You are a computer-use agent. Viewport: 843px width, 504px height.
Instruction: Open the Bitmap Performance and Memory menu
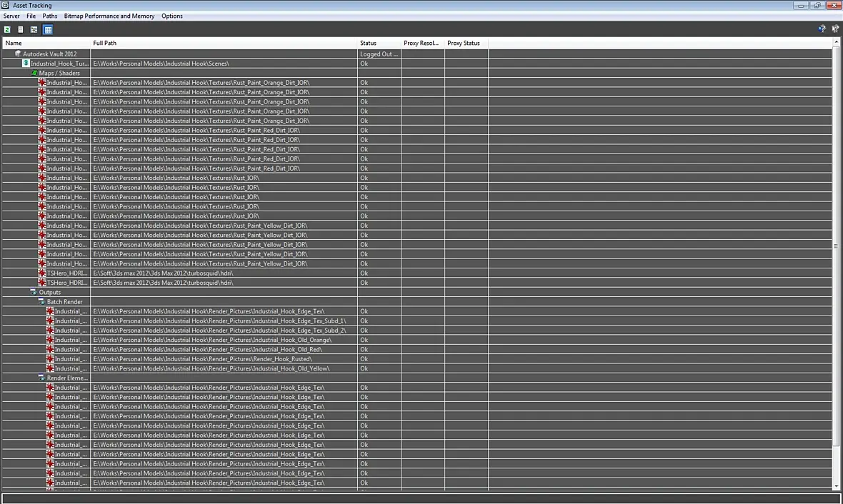pos(109,16)
